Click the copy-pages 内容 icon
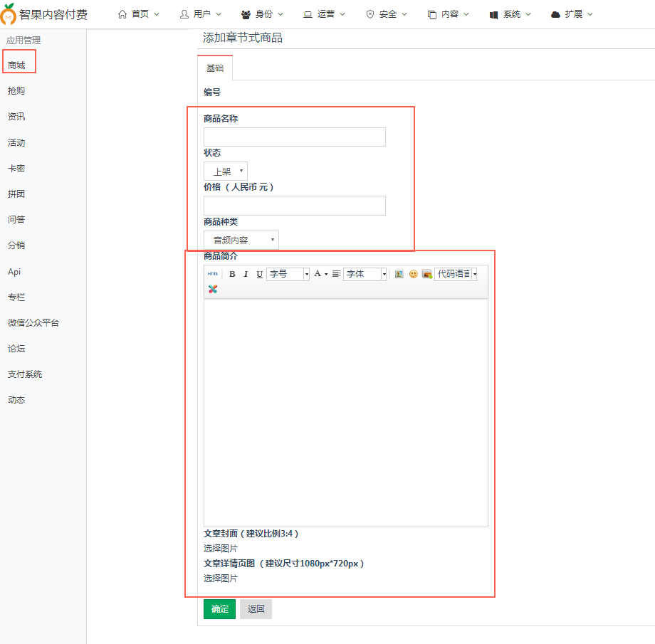The height and width of the screenshot is (644, 655). coord(432,15)
